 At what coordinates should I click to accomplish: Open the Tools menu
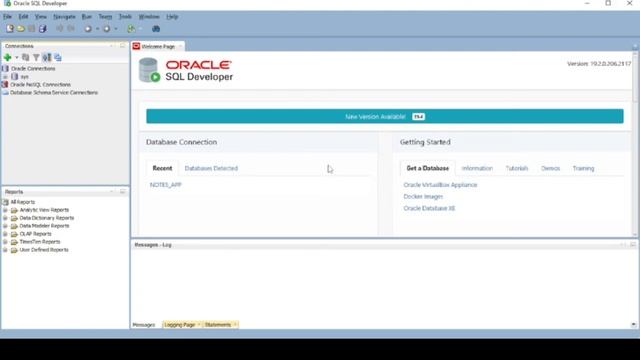(x=125, y=17)
